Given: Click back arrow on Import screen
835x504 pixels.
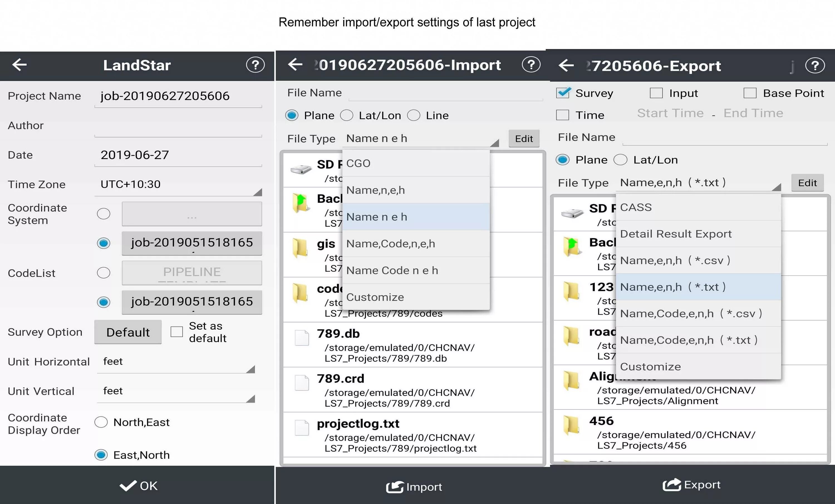Looking at the screenshot, I should click(295, 64).
